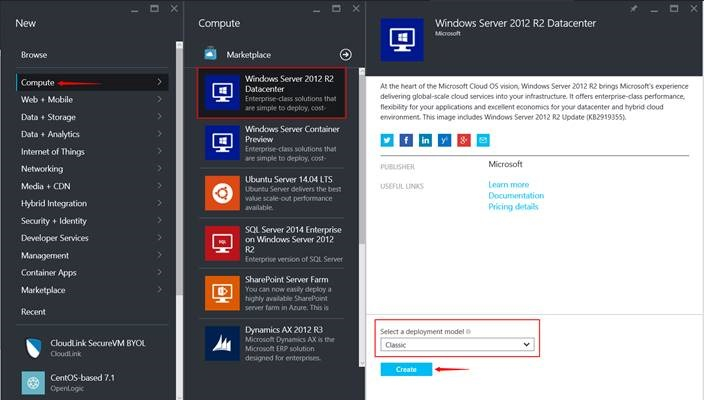Image resolution: width=704 pixels, height=400 pixels.
Task: Open the Pricing details link
Action: pyautogui.click(x=513, y=207)
